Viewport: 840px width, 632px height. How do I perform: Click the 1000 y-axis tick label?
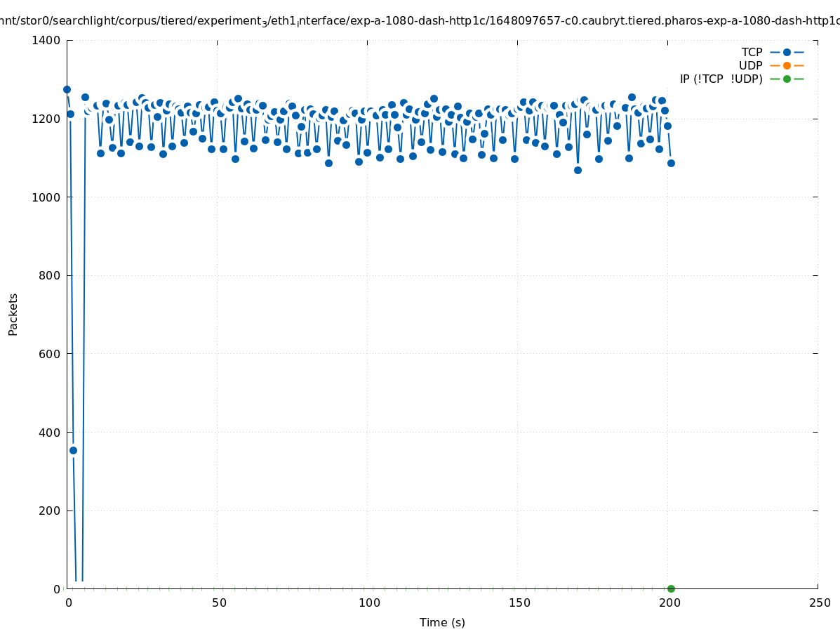pyautogui.click(x=46, y=197)
